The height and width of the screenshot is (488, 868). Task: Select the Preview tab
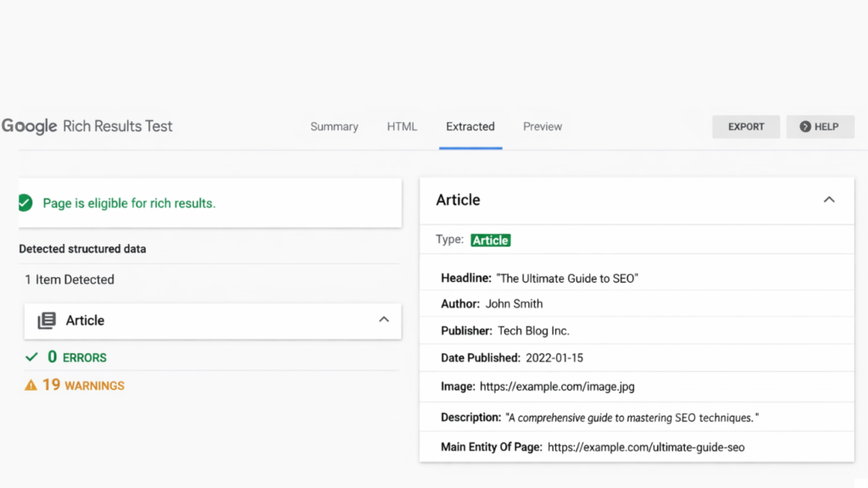[x=542, y=126]
